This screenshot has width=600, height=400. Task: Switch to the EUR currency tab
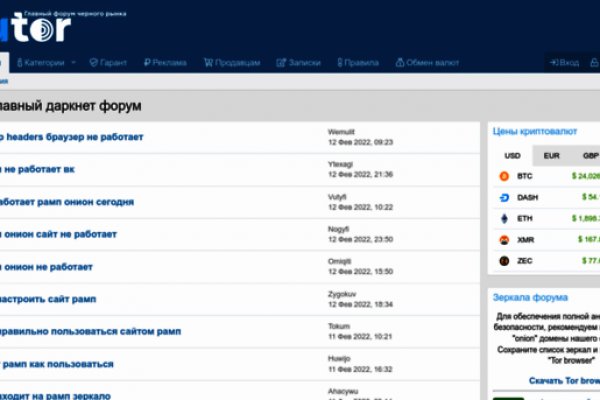tap(551, 155)
